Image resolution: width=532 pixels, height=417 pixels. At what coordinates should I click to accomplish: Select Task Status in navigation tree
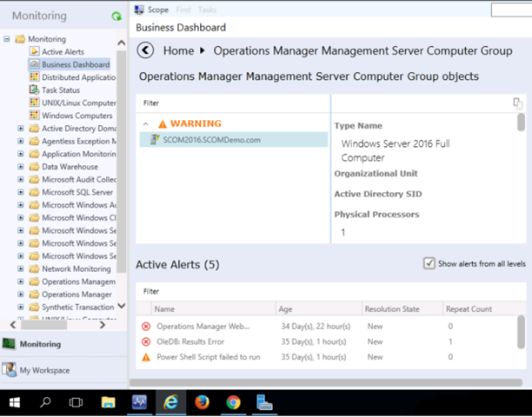(x=61, y=89)
